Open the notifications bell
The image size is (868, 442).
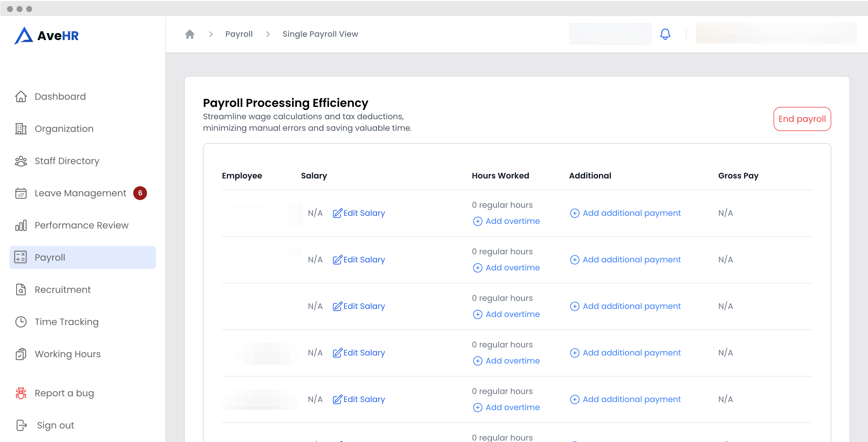pyautogui.click(x=665, y=34)
